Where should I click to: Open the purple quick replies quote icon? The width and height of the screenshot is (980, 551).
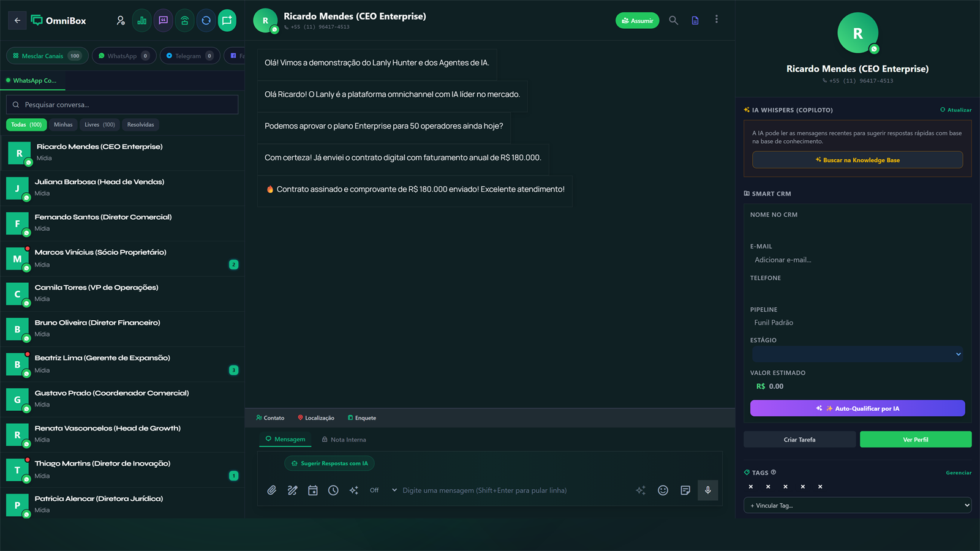[x=164, y=20]
